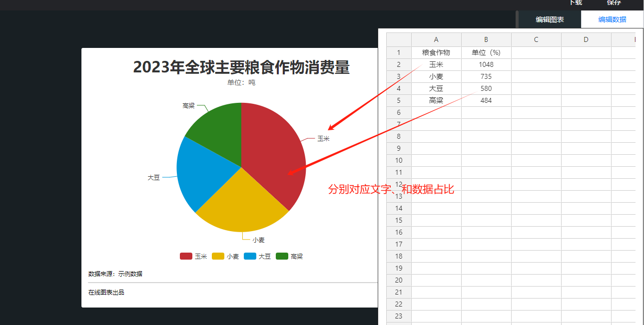
Task: Select the cell with value 580
Action: pyautogui.click(x=486, y=88)
